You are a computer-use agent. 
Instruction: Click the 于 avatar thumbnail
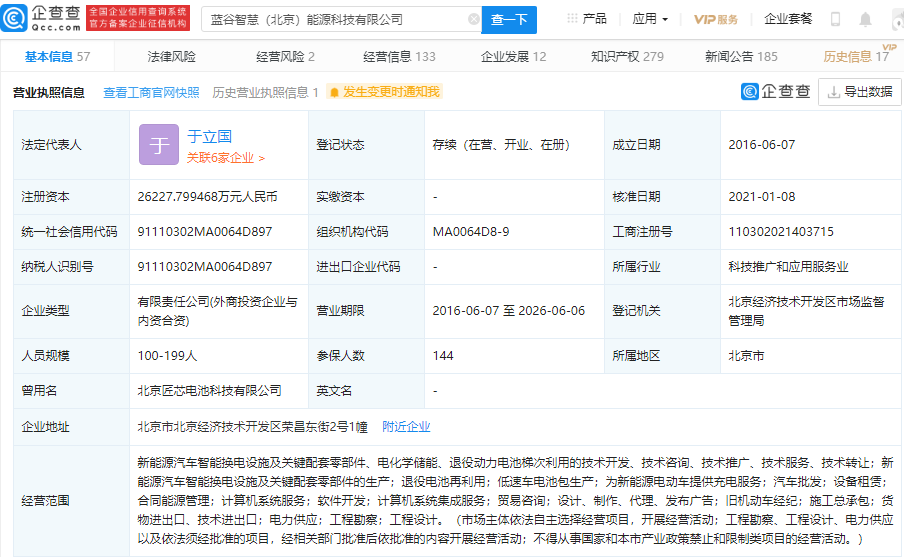coord(159,145)
